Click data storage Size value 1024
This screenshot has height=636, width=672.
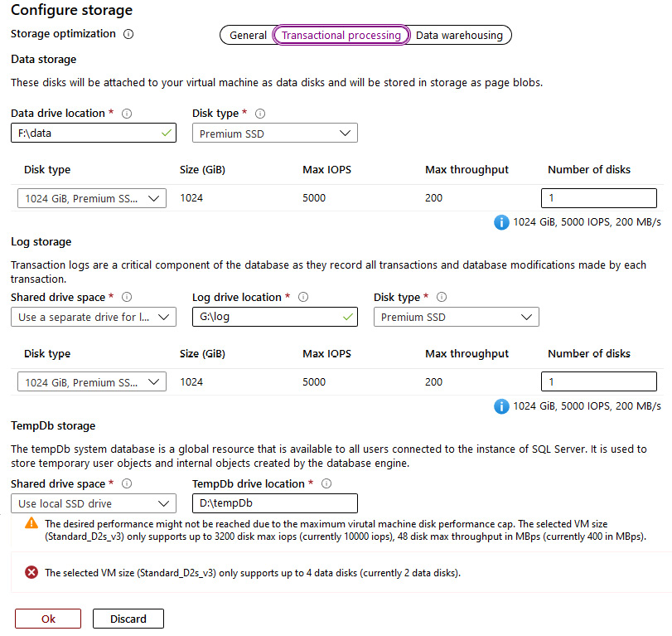(x=191, y=198)
